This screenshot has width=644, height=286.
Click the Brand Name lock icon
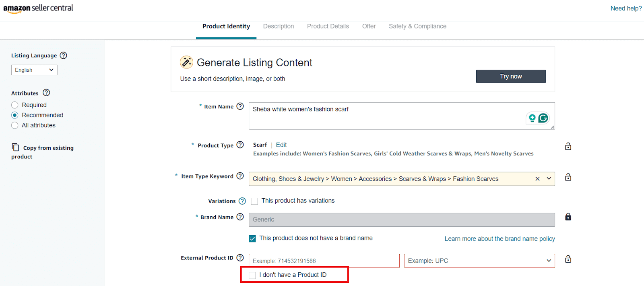568,217
